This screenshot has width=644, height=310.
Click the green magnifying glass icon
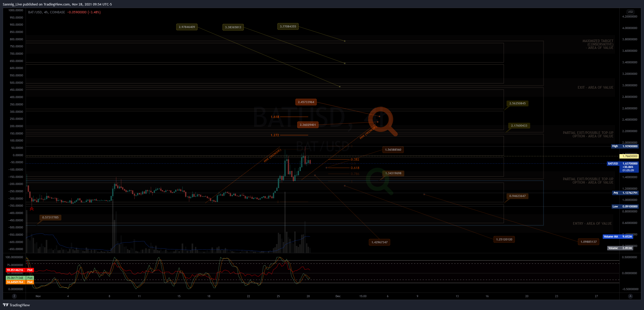coord(379,181)
